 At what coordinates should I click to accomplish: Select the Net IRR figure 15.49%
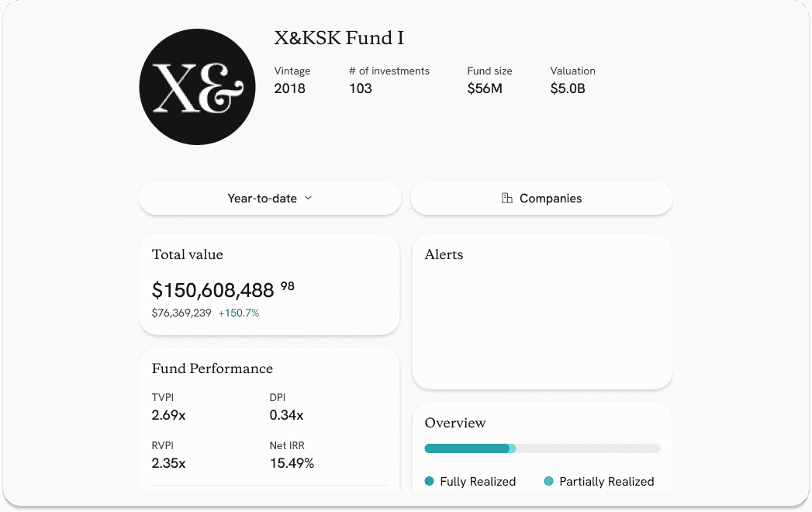[292, 463]
